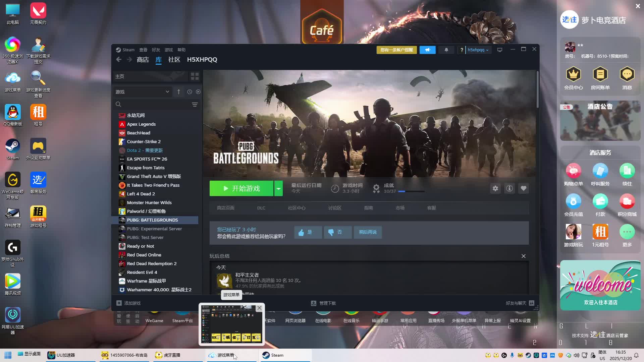Open Steam notifications bell

click(x=446, y=50)
